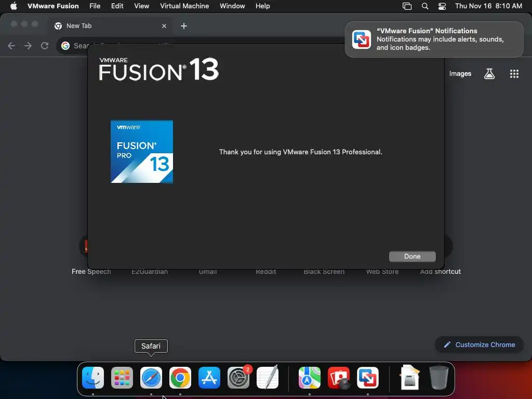The height and width of the screenshot is (399, 532).
Task: Open Spotlight search in the menu bar
Action: [x=425, y=6]
